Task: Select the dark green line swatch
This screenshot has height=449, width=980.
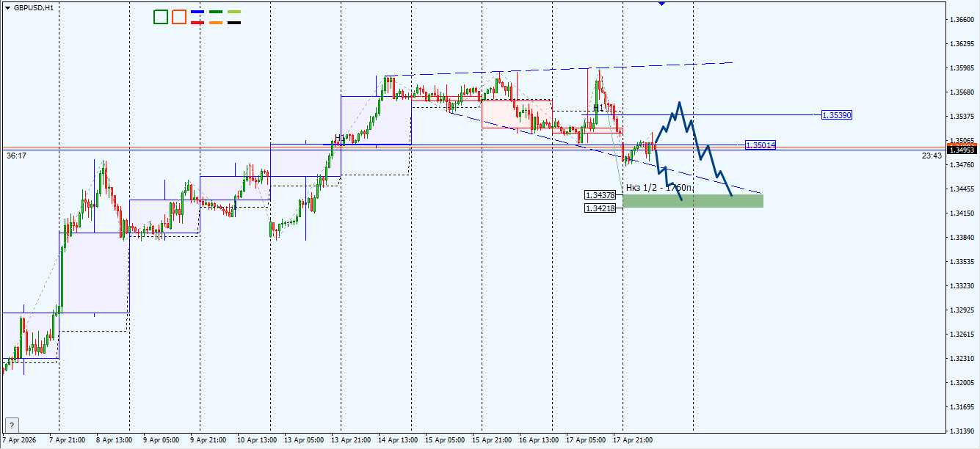Action: pyautogui.click(x=216, y=12)
